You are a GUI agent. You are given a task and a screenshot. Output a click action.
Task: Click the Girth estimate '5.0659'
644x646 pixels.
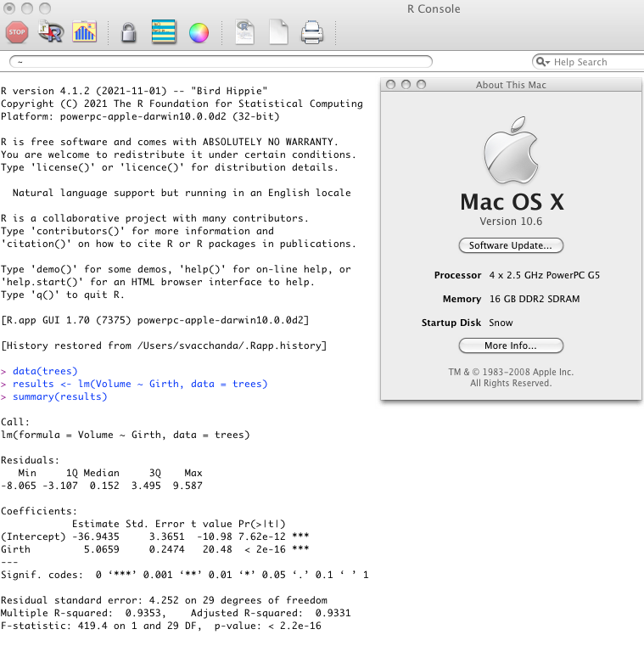pos(101,549)
